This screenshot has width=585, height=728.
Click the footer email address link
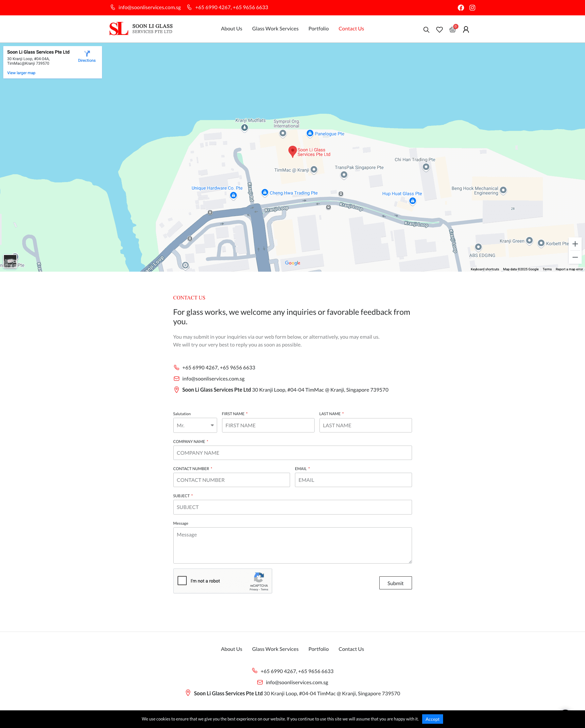297,683
